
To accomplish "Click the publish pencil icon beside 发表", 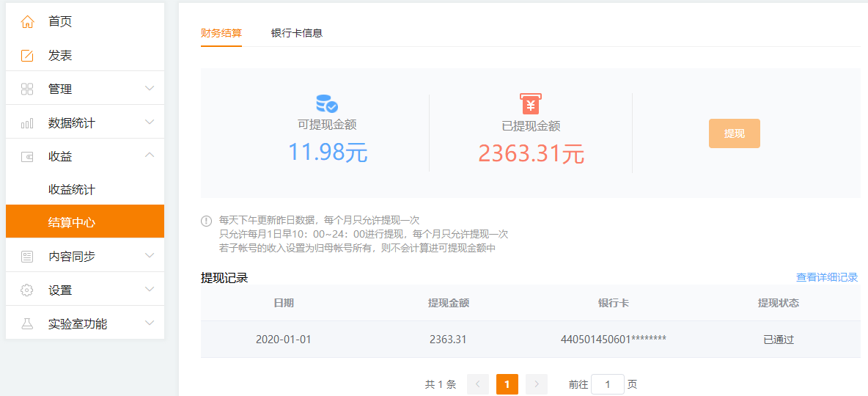I will pyautogui.click(x=27, y=56).
